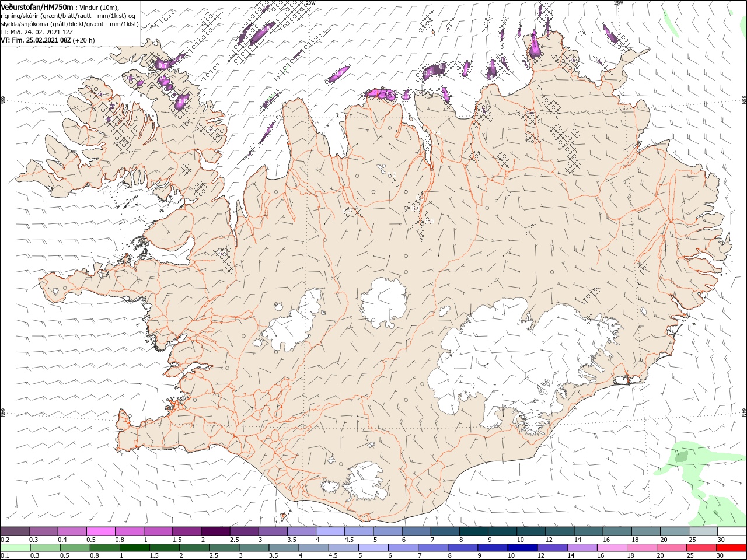Viewport: 747px width, 560px height.
Task: Select the medium green lower-row swatch labeled 0.8
Action: (x=104, y=548)
